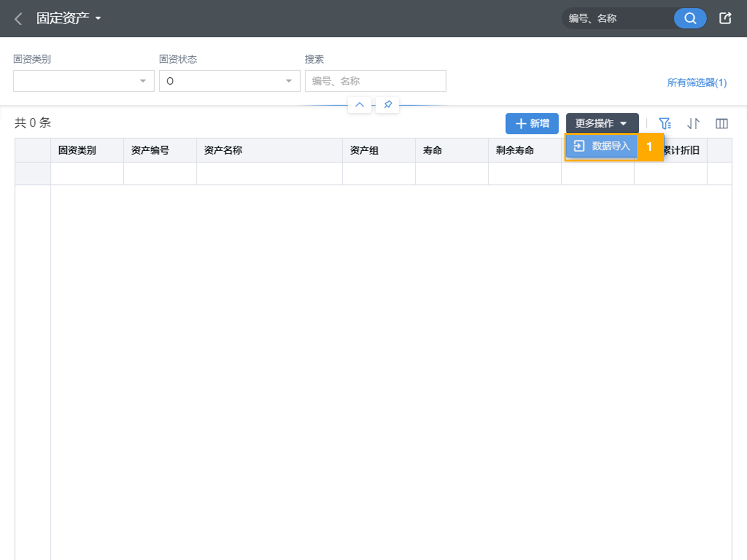Open the 固定资产 title dropdown
Image resolution: width=747 pixels, height=560 pixels.
pyautogui.click(x=69, y=18)
